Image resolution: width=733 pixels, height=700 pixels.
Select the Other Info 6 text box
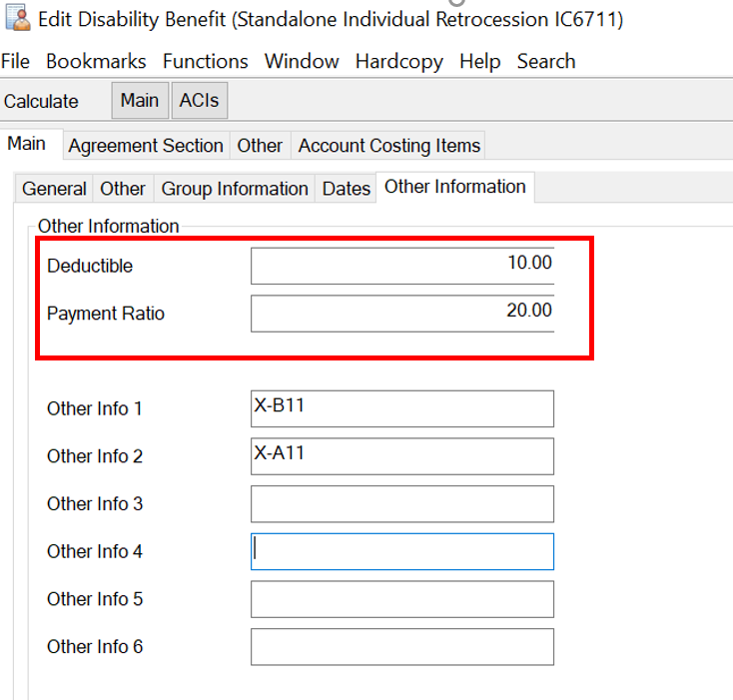click(x=401, y=646)
